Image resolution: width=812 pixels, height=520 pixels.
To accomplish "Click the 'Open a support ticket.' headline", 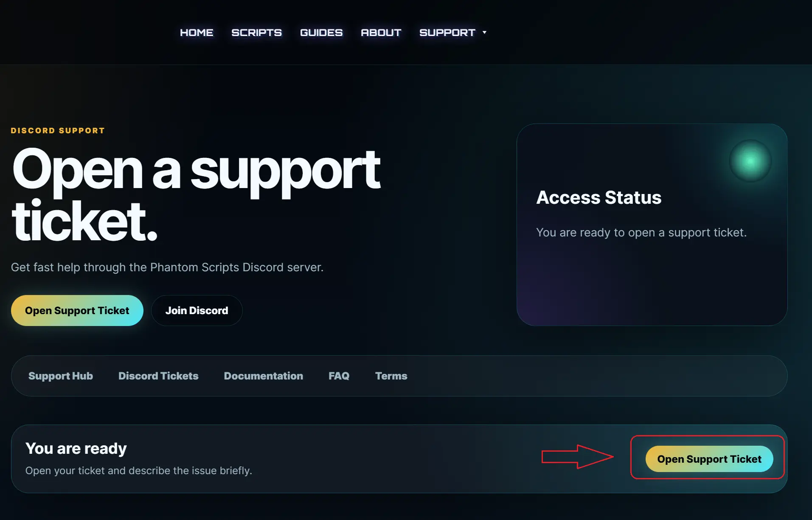I will pos(196,195).
